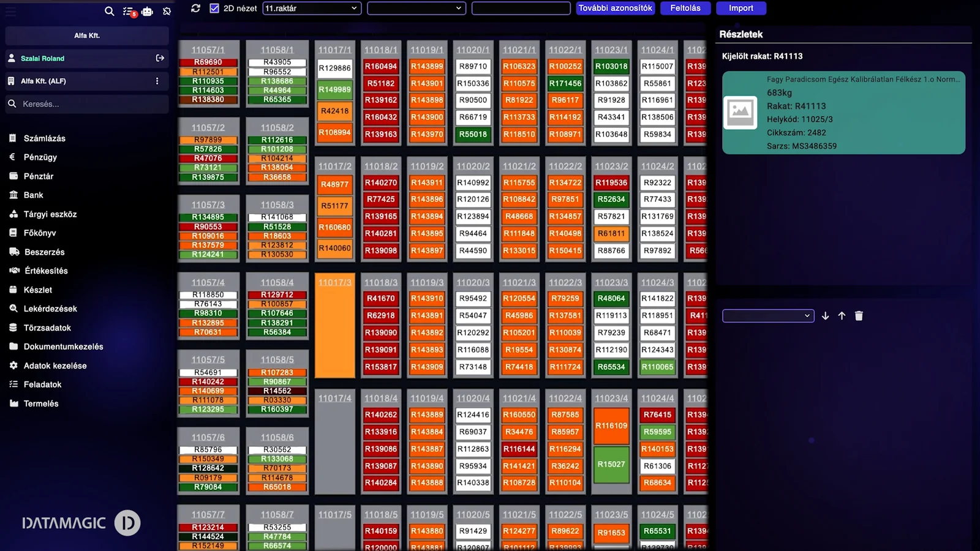Open the empty dropdown next to 11.raktár
The width and height of the screenshot is (980, 551).
point(417,9)
